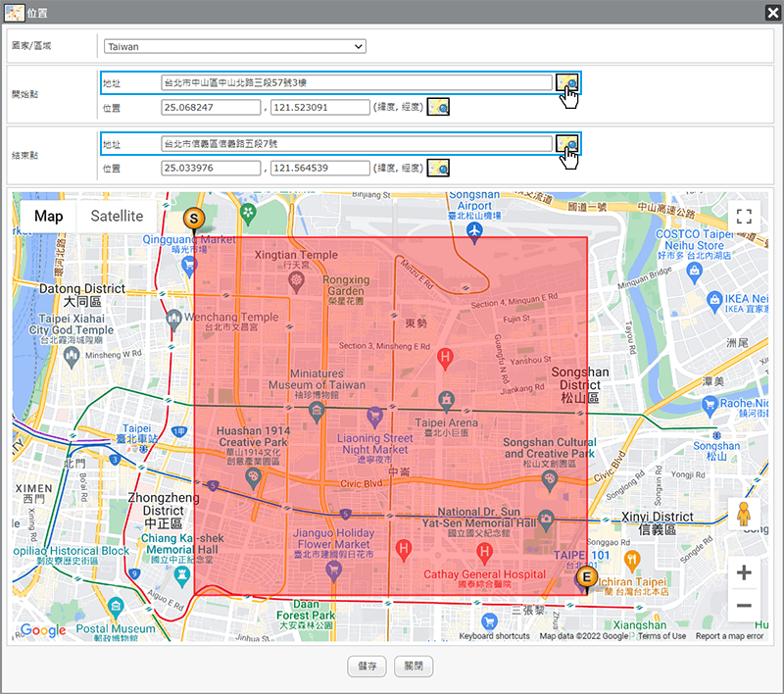The width and height of the screenshot is (784, 694).
Task: Click the S start marker on map
Action: tap(194, 219)
